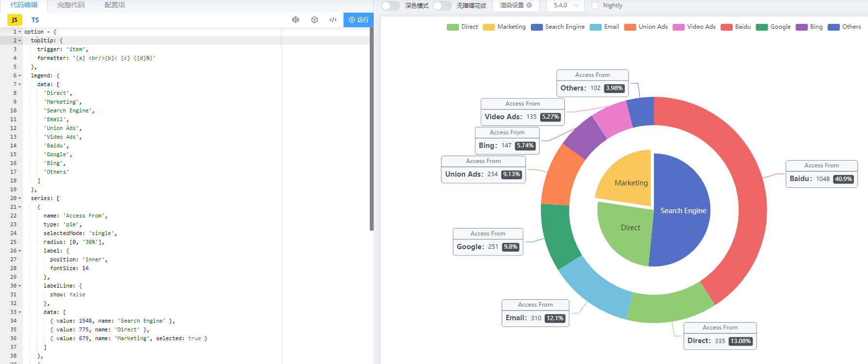Screen dimensions: 868x364
Task: Select the TS language tab
Action: tap(35, 20)
